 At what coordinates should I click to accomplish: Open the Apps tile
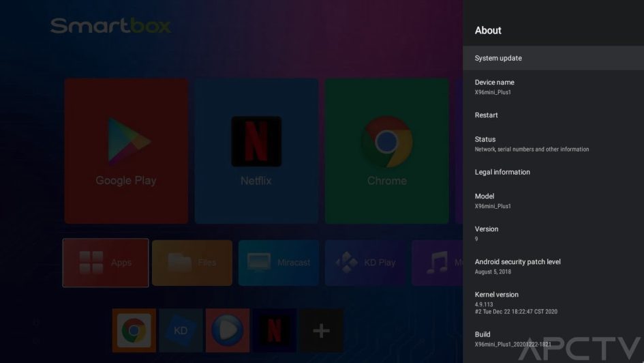(106, 263)
